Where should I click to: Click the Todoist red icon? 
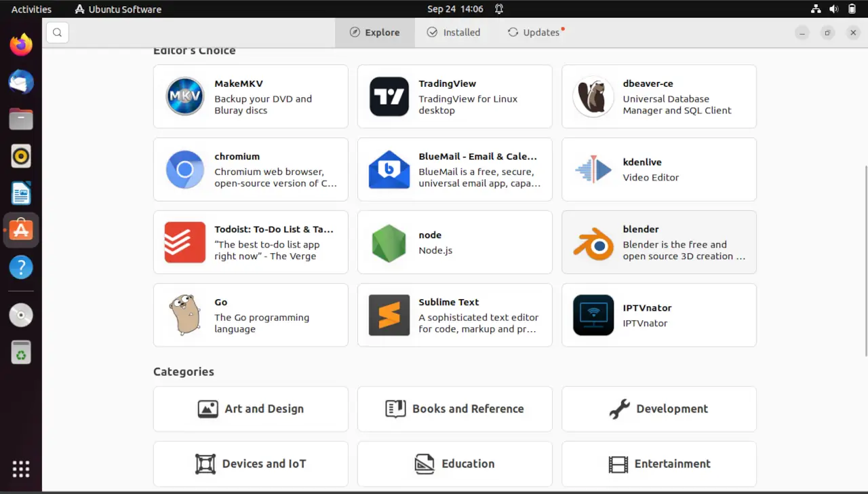(185, 242)
